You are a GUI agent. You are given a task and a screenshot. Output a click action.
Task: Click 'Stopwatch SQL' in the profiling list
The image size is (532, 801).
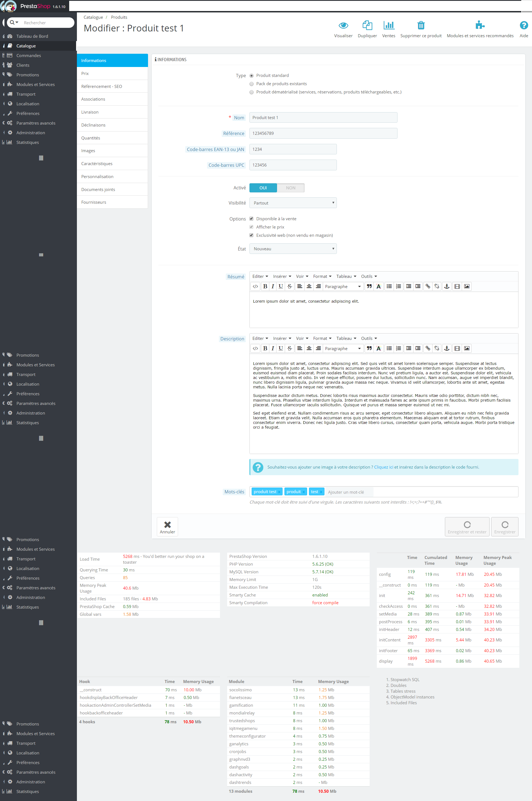coord(405,679)
